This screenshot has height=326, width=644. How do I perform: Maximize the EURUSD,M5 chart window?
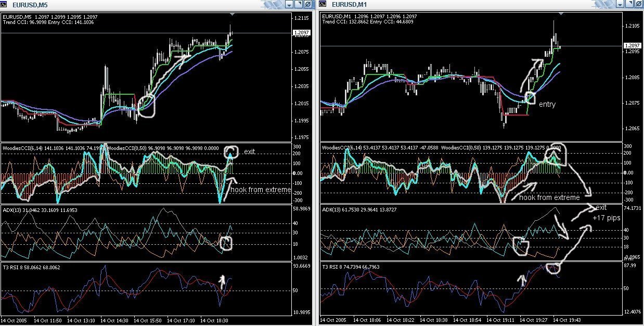pyautogui.click(x=299, y=4)
